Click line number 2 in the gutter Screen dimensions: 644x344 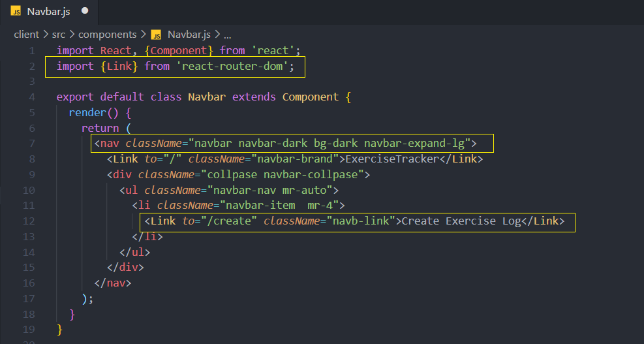tap(31, 66)
